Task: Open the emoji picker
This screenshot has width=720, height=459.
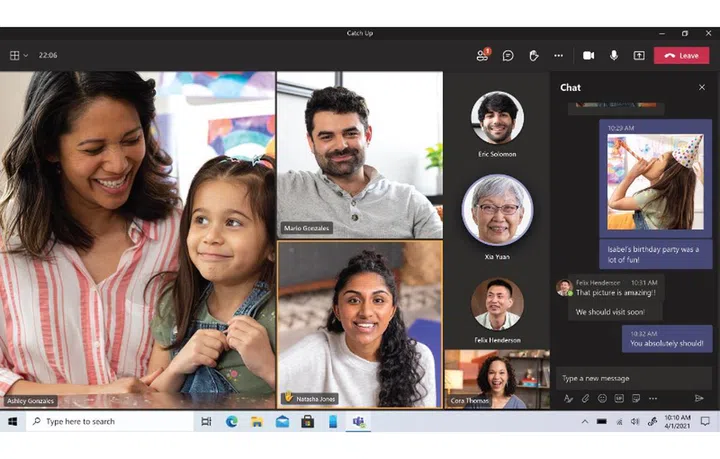Action: click(x=602, y=398)
